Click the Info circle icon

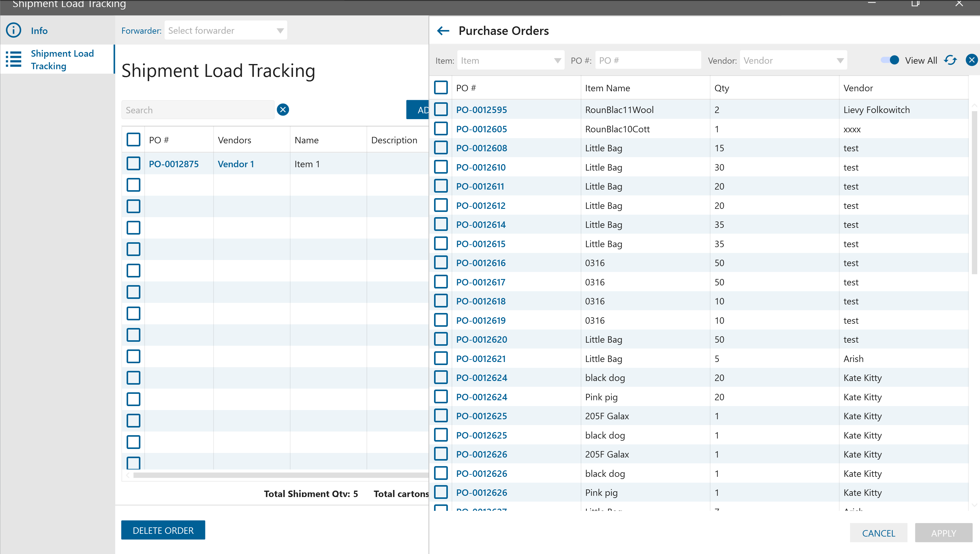coord(14,30)
